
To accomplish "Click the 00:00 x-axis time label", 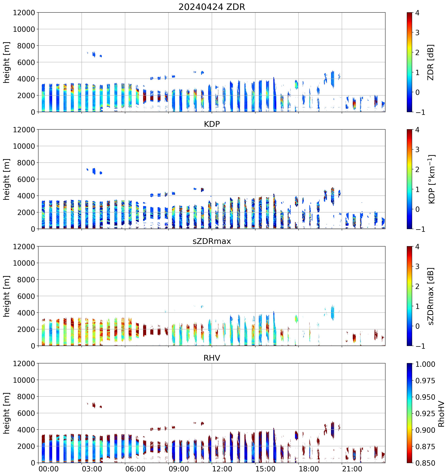I will pyautogui.click(x=49, y=469).
